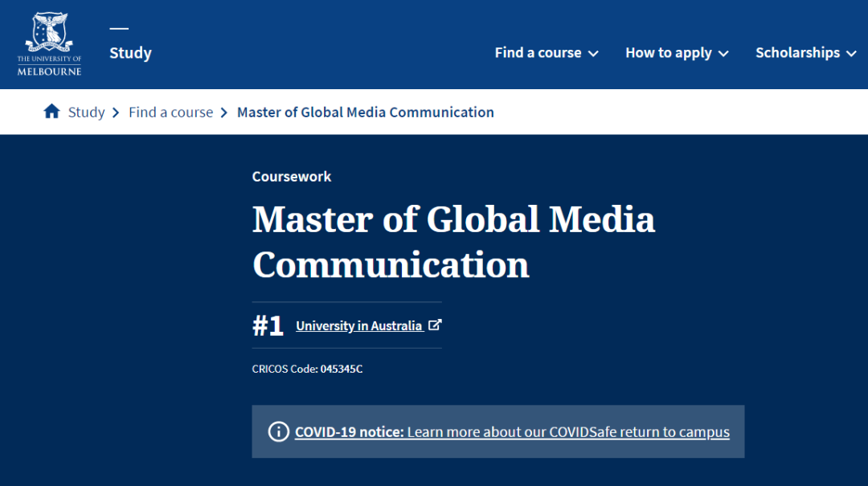Open the University in Australia ranking link

359,325
